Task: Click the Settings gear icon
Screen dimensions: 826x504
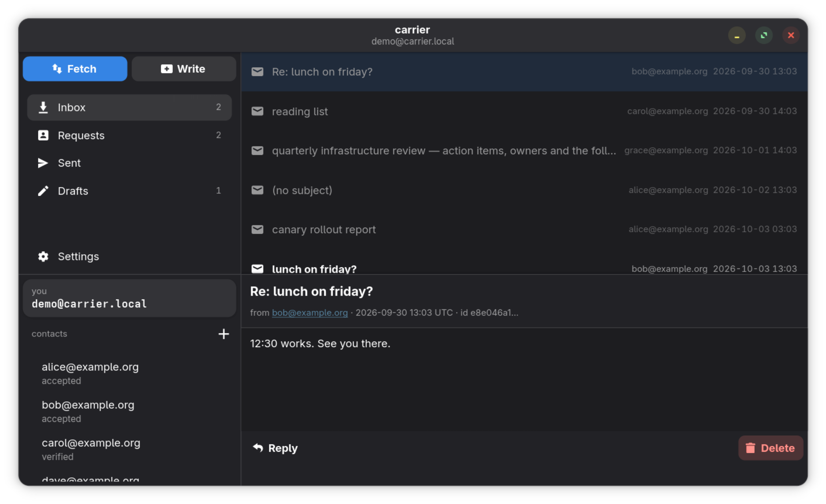Action: [x=43, y=256]
